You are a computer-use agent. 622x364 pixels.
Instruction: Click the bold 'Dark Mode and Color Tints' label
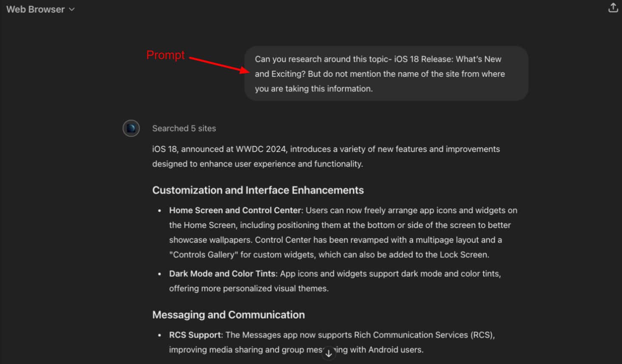point(222,274)
